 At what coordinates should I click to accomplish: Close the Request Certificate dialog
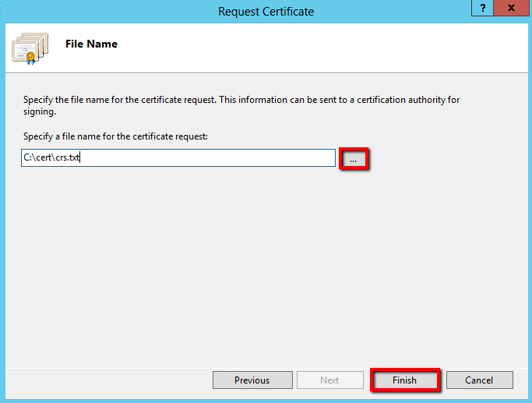[x=509, y=9]
